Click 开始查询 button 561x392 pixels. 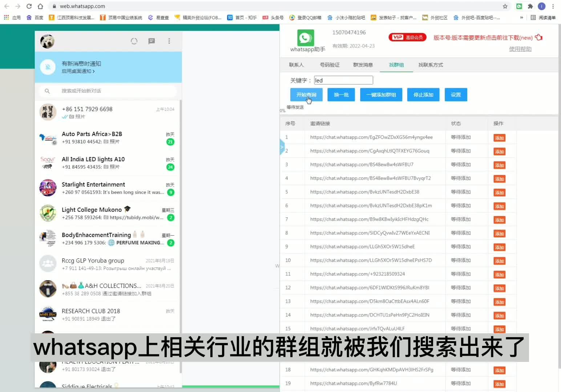[x=306, y=95]
